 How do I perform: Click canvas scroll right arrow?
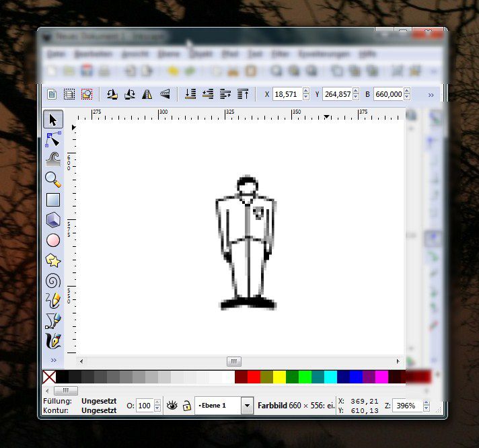(398, 361)
